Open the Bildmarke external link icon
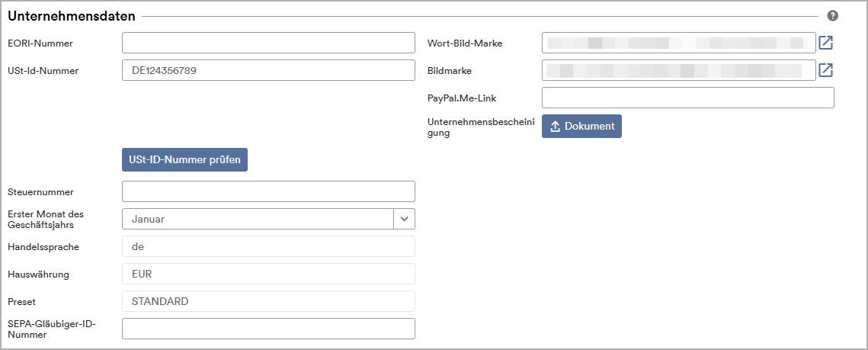Image resolution: width=868 pixels, height=350 pixels. 825,70
